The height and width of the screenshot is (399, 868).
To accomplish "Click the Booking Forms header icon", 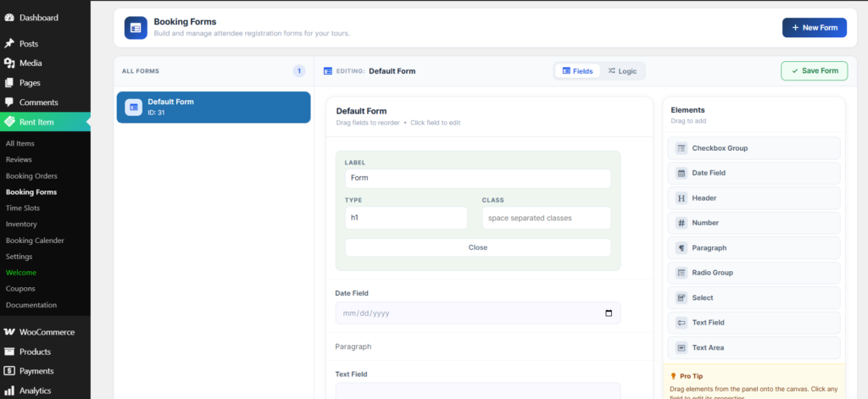I will point(136,28).
